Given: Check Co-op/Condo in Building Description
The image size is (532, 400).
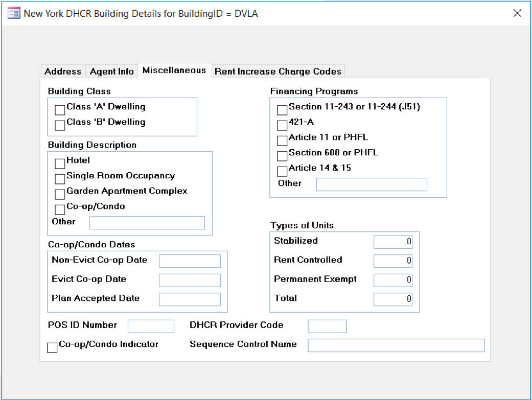Looking at the screenshot, I should click(x=60, y=209).
